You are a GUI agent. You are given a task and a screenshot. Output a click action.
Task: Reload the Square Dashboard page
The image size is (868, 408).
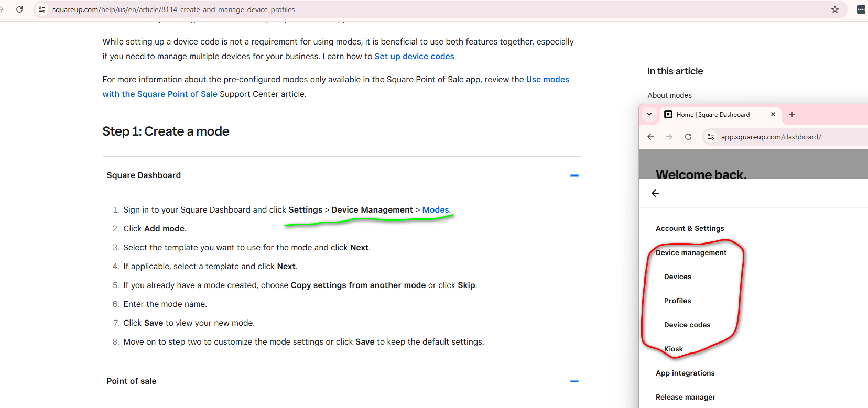coord(688,137)
